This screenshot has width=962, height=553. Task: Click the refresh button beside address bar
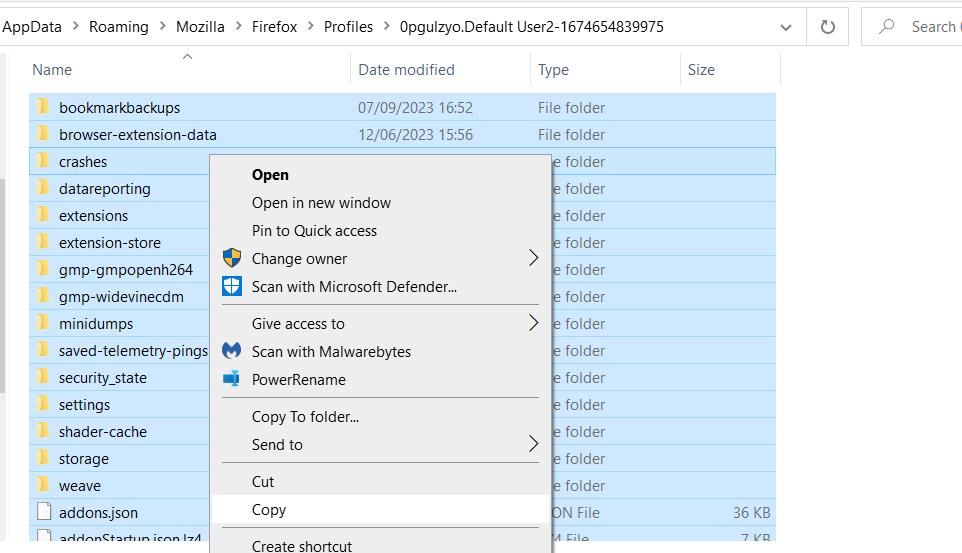pos(827,27)
